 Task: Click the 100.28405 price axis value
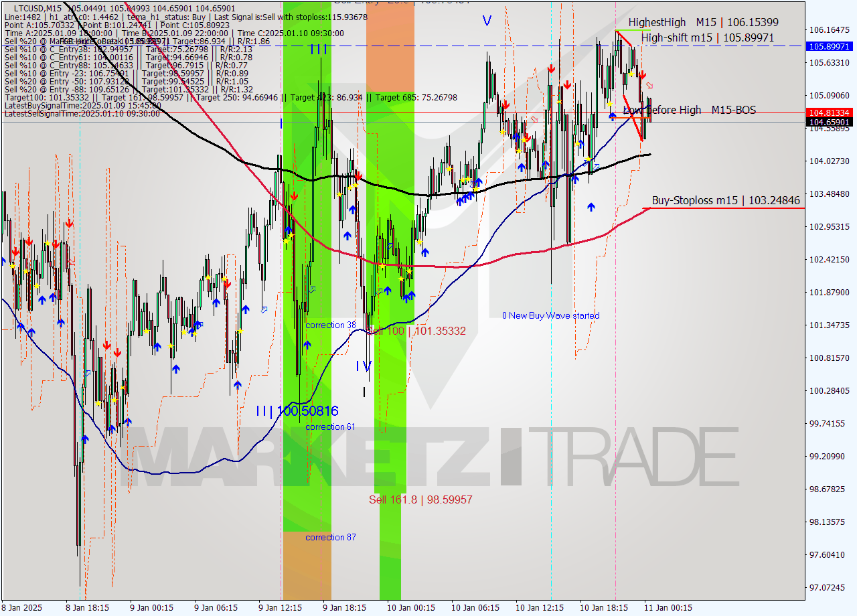830,391
